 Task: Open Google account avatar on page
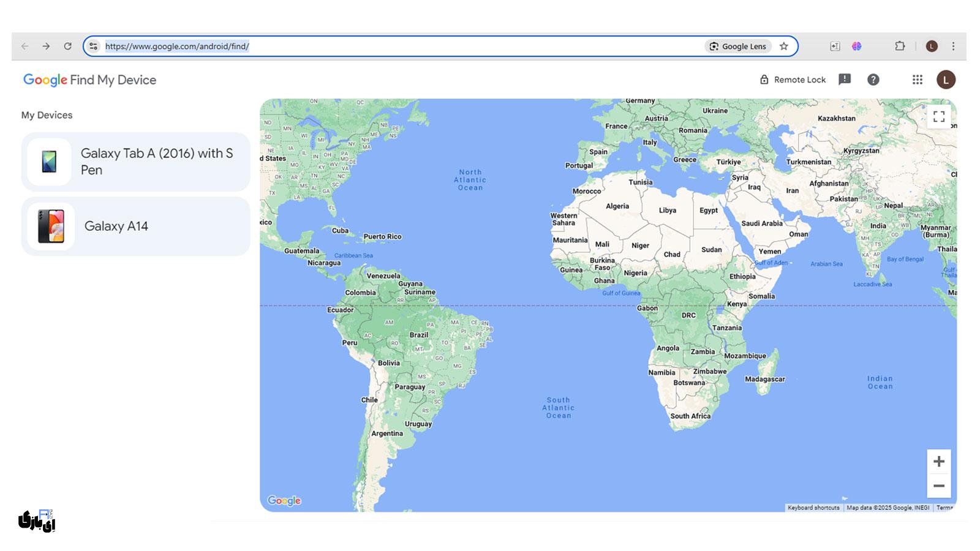(946, 80)
